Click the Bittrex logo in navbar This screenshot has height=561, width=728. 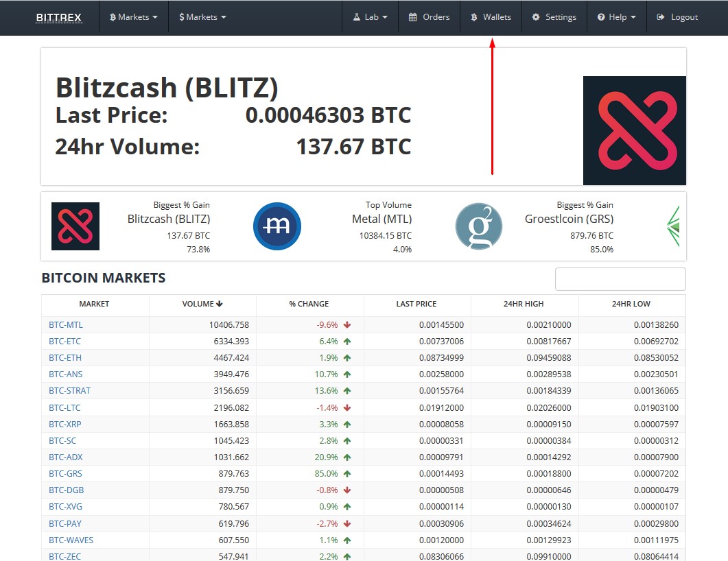coord(59,17)
